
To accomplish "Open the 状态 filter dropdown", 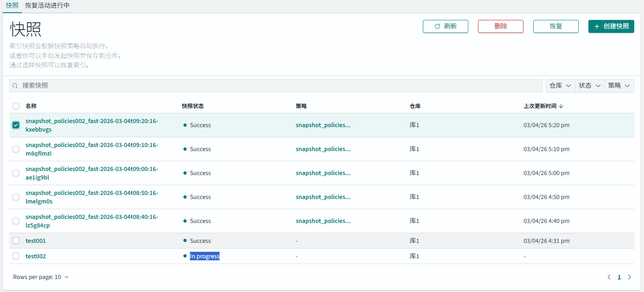I will (590, 86).
